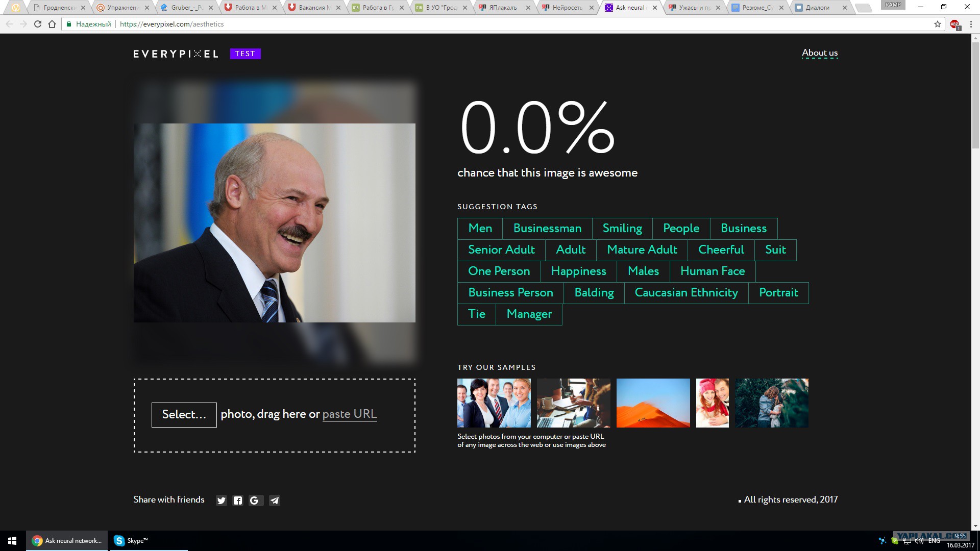Click the Business Person tag
Viewport: 980px width, 551px height.
coord(510,293)
